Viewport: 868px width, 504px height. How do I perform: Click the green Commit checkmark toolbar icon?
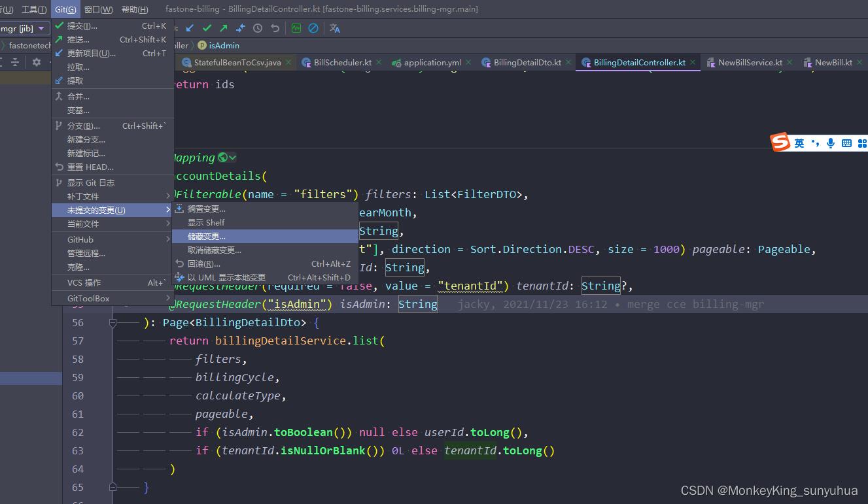click(207, 28)
